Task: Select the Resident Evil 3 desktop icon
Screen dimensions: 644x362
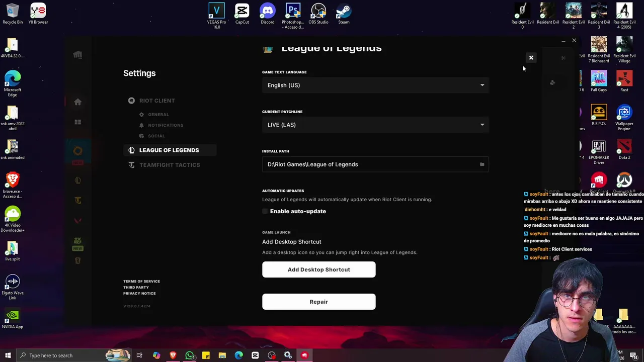Action: (x=599, y=16)
